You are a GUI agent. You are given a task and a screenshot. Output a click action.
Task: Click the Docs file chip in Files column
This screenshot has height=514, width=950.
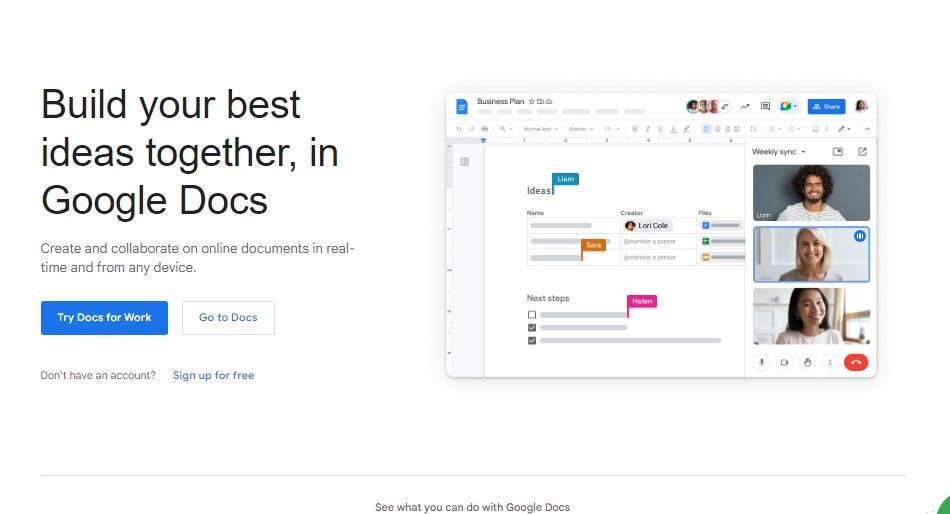tap(721, 225)
